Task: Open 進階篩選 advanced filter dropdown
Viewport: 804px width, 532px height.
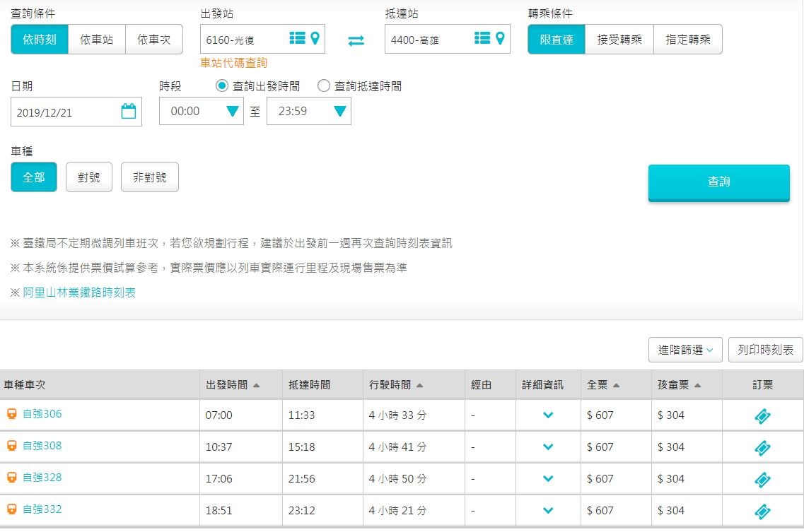Action: pos(684,350)
